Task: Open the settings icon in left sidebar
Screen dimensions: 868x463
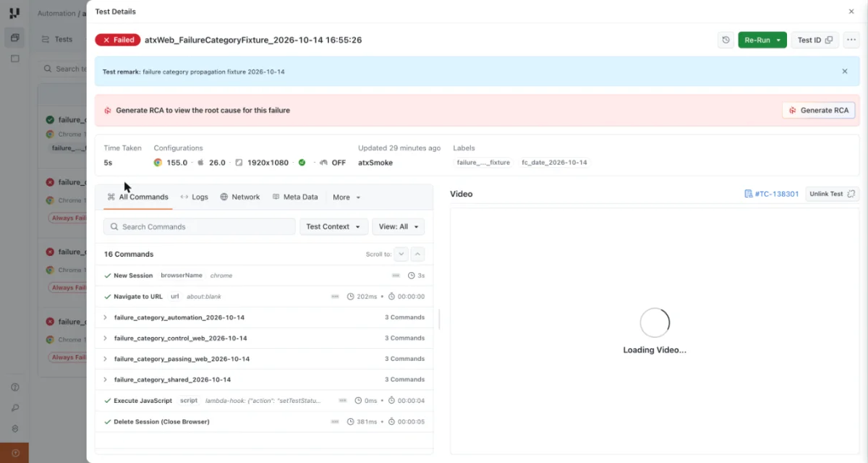Action: [14, 429]
